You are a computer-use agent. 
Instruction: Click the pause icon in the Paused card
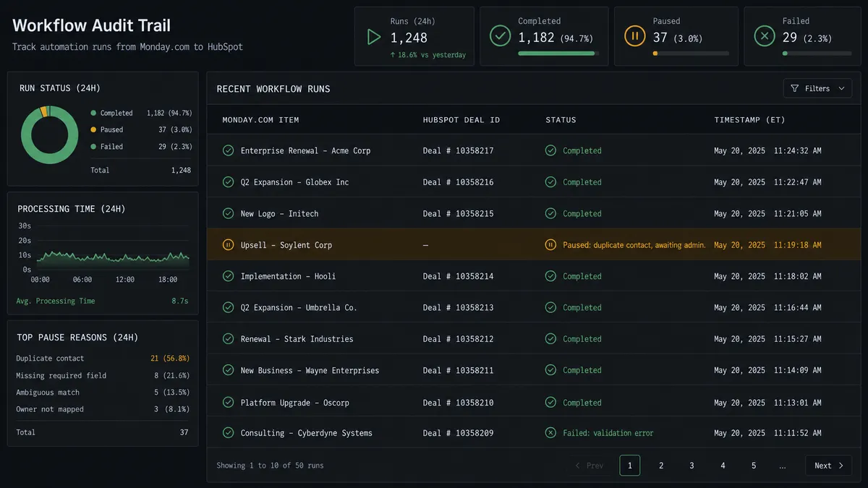tap(635, 36)
